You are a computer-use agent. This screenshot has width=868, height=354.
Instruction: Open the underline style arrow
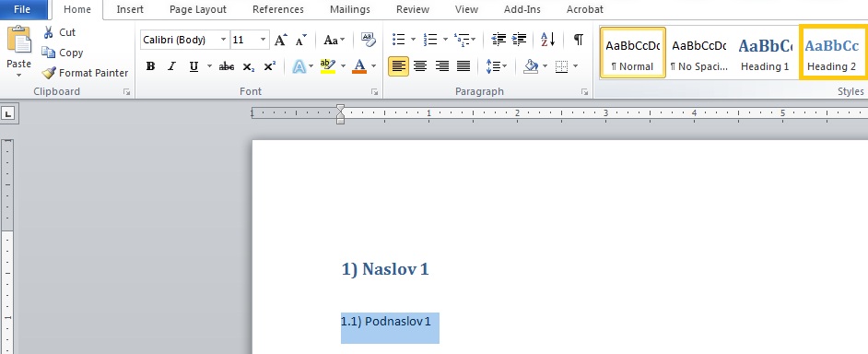point(209,66)
